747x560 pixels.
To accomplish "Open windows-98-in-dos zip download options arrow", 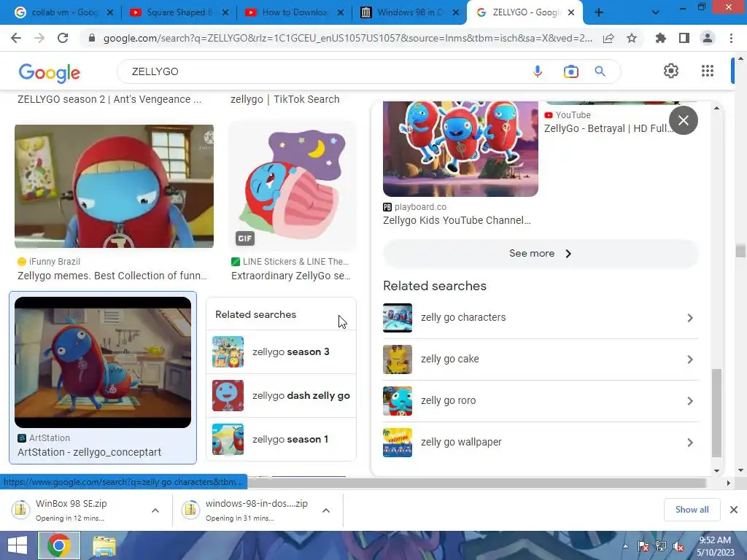I will pyautogui.click(x=326, y=510).
